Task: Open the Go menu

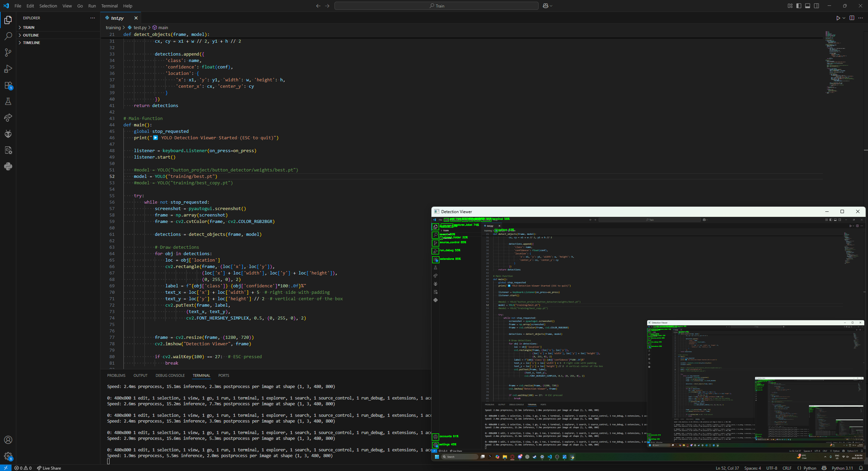Action: pyautogui.click(x=80, y=6)
